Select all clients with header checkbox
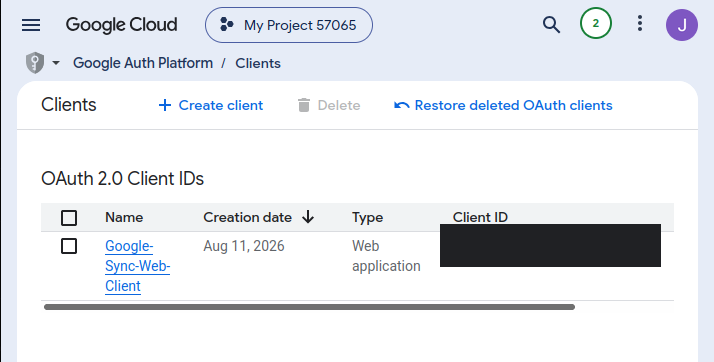This screenshot has height=362, width=714. click(x=69, y=218)
